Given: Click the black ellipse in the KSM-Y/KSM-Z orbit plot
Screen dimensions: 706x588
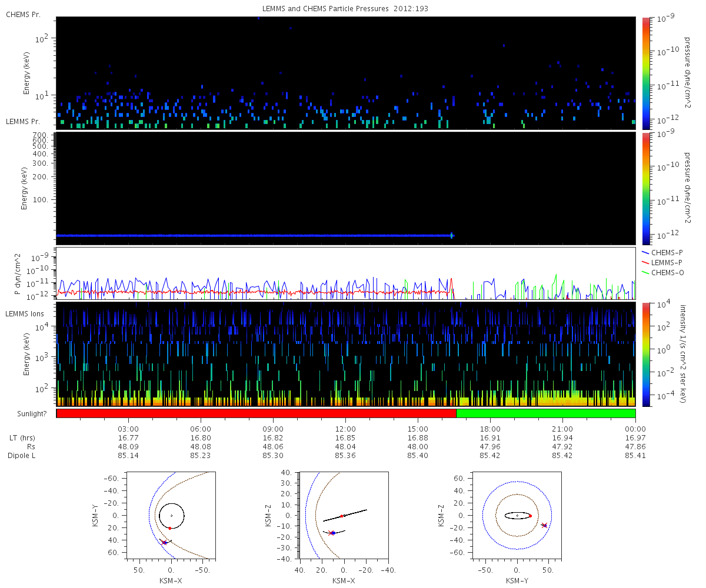Looking at the screenshot, I should (517, 512).
